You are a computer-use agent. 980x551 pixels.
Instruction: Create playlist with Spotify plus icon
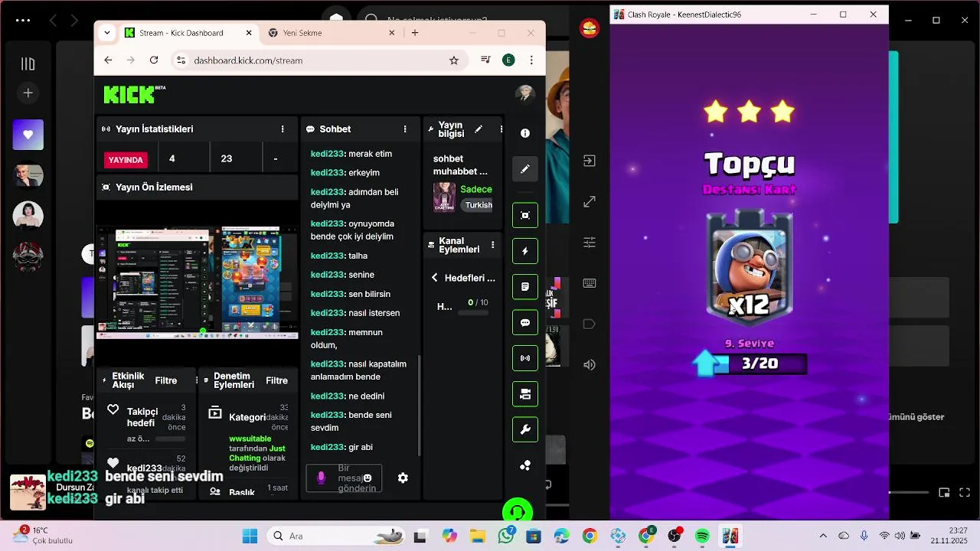pos(28,93)
